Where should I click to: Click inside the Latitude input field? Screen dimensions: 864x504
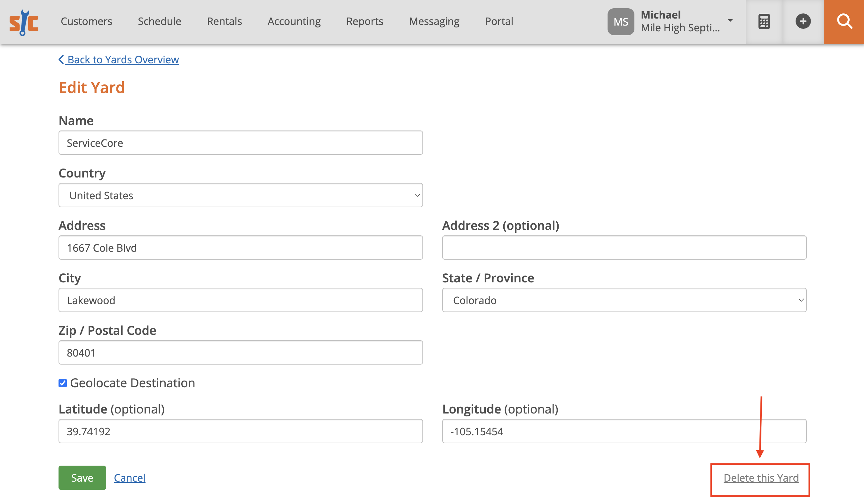point(240,431)
